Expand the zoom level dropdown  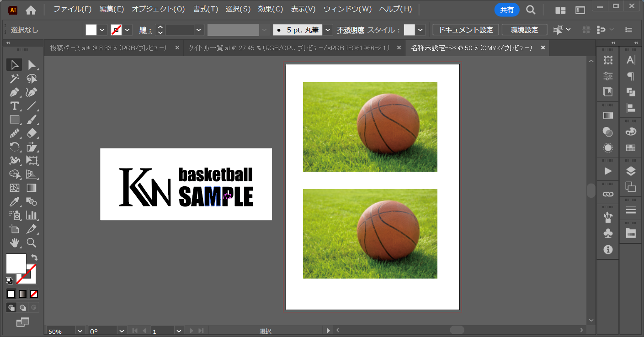[x=80, y=331]
